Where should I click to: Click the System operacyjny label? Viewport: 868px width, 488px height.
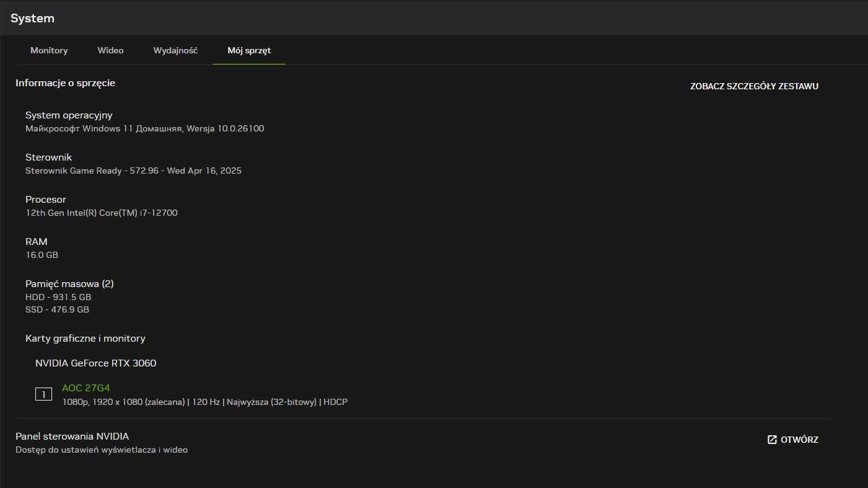tap(69, 115)
